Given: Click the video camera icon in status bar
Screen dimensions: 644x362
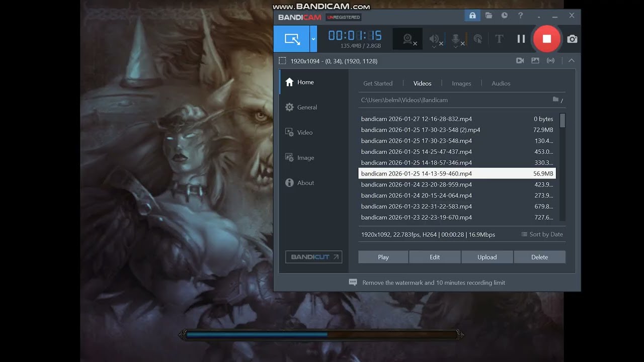Looking at the screenshot, I should pyautogui.click(x=520, y=60).
